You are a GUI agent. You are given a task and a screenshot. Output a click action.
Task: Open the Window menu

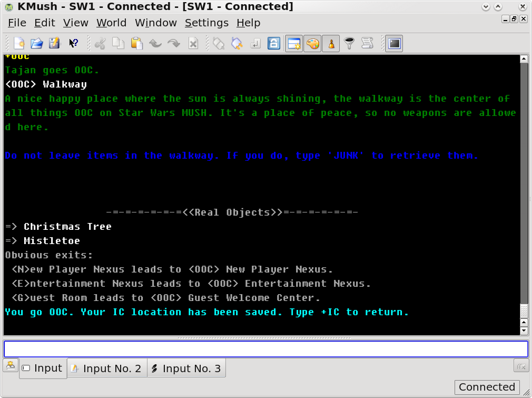point(156,23)
